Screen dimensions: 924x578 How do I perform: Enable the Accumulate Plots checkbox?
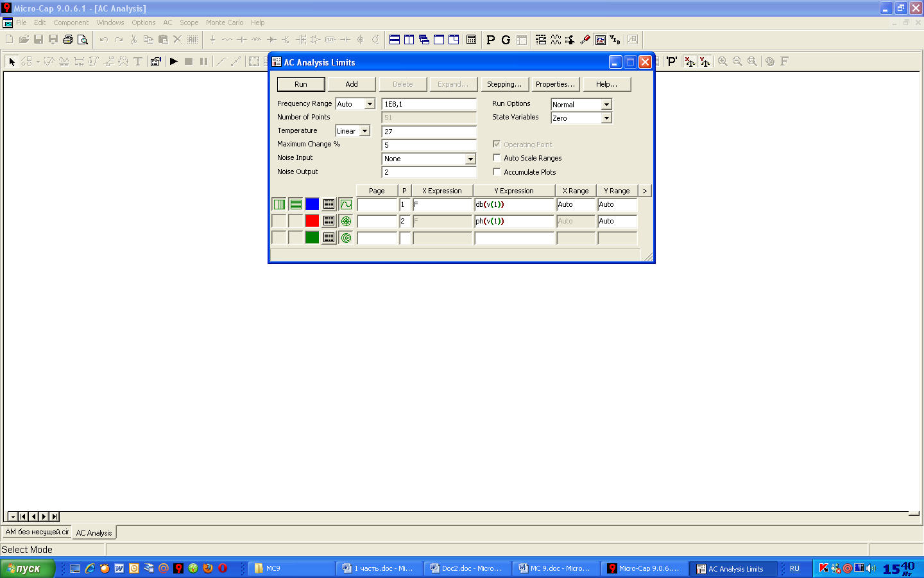point(497,171)
